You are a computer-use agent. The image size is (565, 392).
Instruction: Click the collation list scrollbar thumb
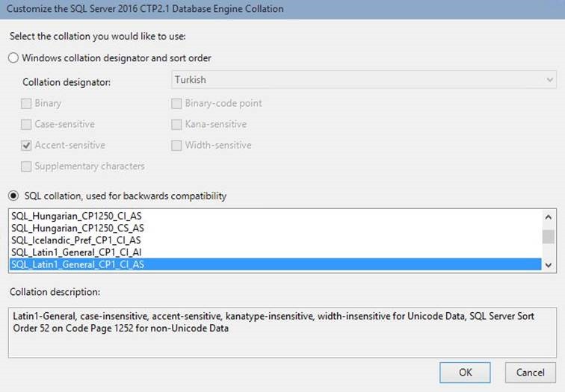click(549, 237)
